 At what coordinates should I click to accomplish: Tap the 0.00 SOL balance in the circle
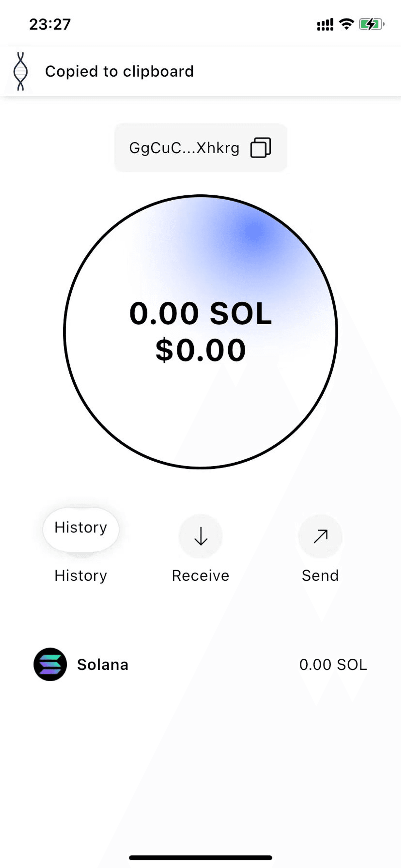pyautogui.click(x=200, y=313)
